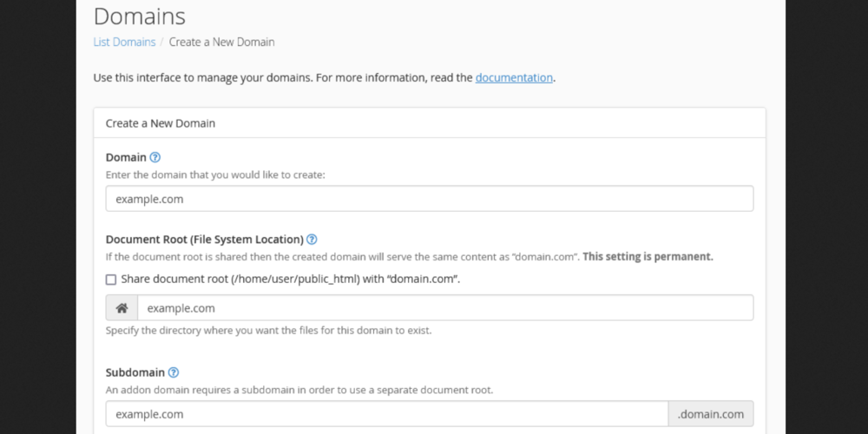Click the Domains page heading
This screenshot has width=868, height=434.
(x=139, y=16)
